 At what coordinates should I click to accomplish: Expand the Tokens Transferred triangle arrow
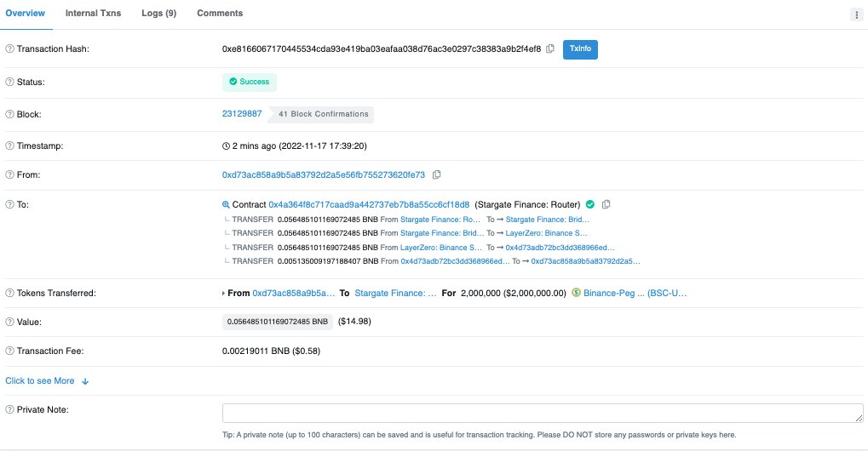point(224,293)
